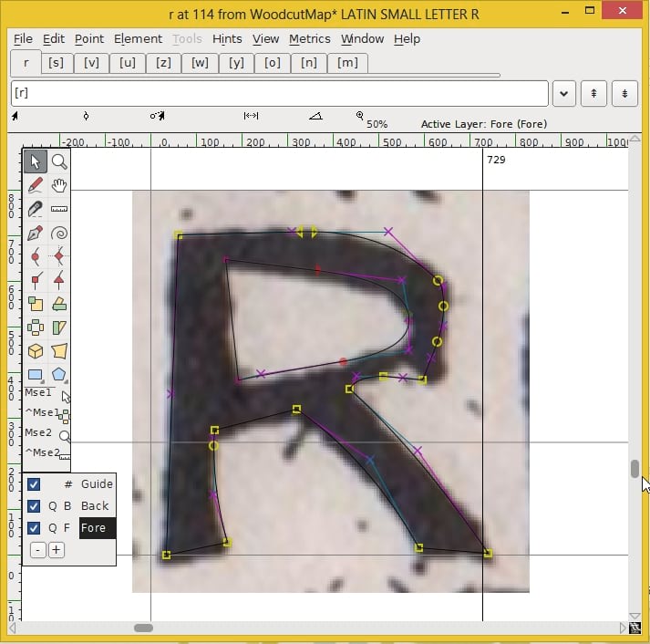
Task: Select the Ruler measure tool
Action: 59,209
